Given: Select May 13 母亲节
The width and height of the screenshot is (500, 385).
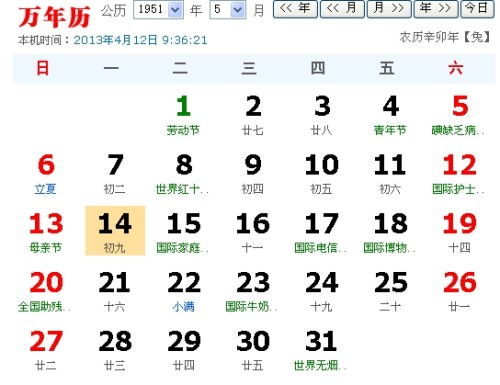Looking at the screenshot, I should tap(46, 232).
